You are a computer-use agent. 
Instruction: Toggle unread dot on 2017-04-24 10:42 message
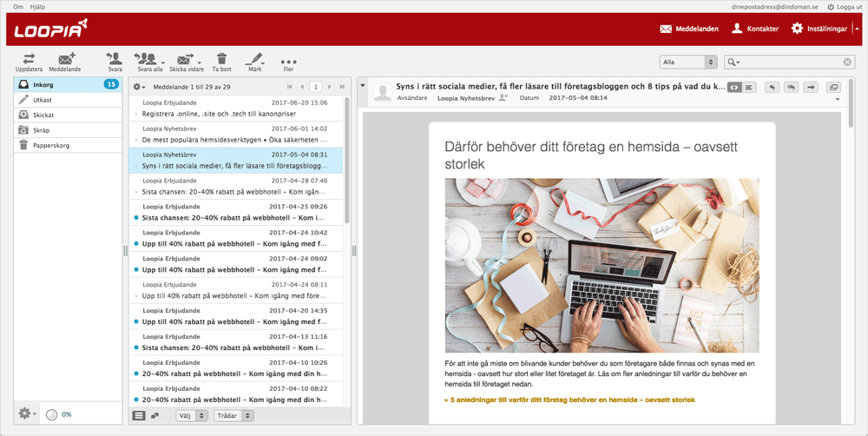[x=136, y=244]
